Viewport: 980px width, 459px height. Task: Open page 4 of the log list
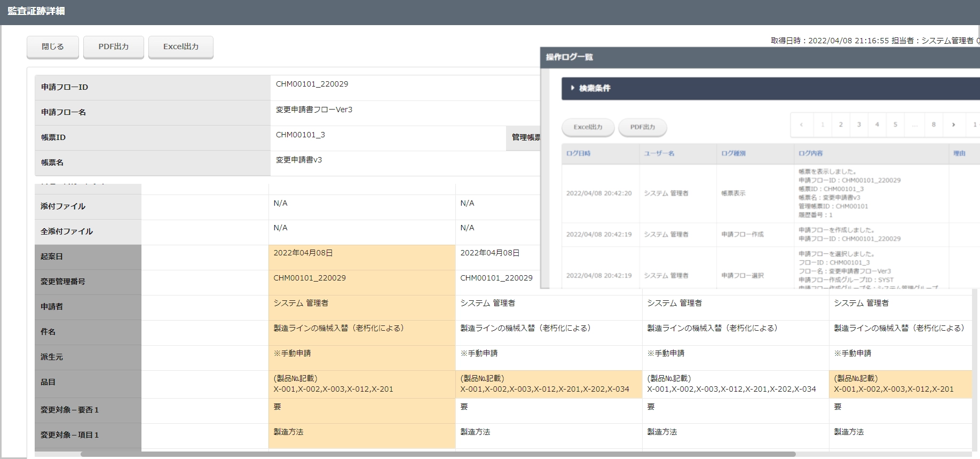point(877,125)
